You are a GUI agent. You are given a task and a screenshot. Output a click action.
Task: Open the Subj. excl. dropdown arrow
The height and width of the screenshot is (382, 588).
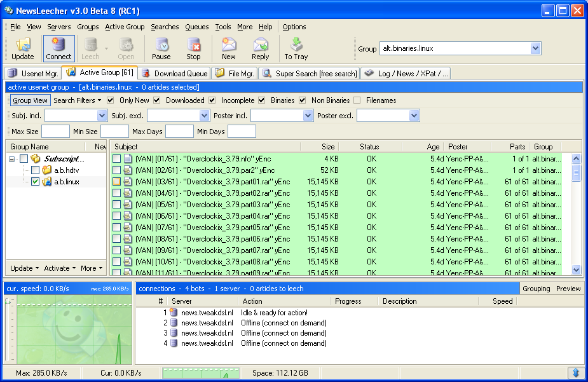click(205, 116)
